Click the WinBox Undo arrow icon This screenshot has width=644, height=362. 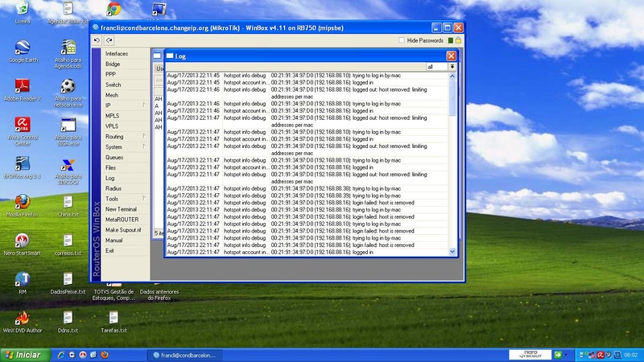point(97,40)
